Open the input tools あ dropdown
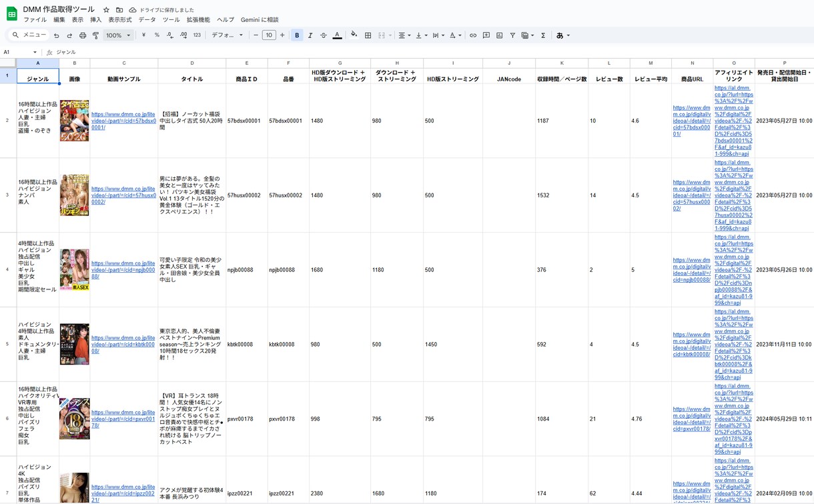Screen dimensions: 814x504 (x=563, y=35)
